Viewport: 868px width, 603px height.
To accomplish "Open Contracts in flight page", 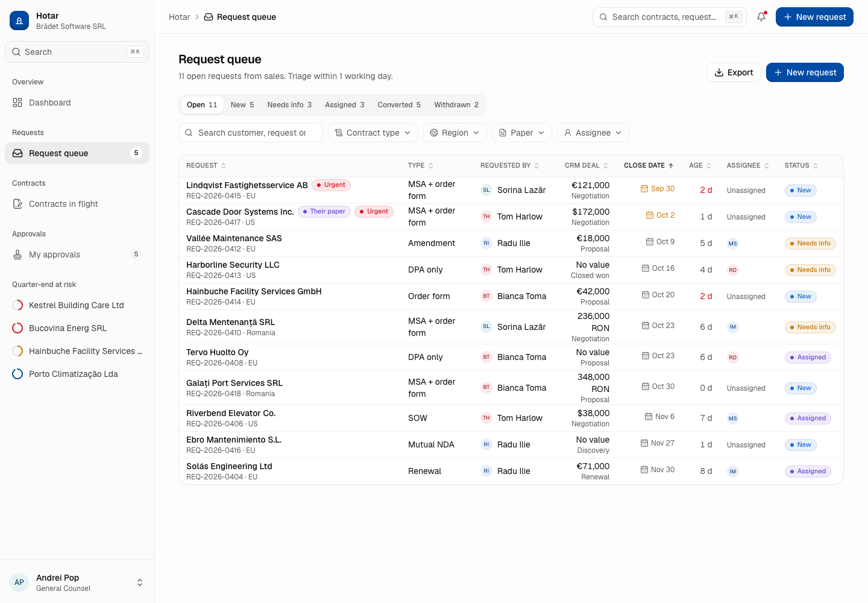I will pos(77,204).
